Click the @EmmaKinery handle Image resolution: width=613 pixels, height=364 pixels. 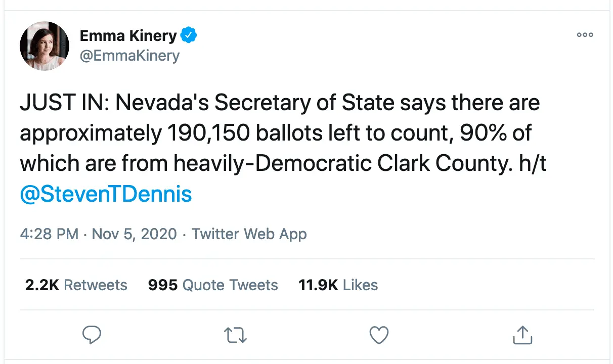point(129,55)
